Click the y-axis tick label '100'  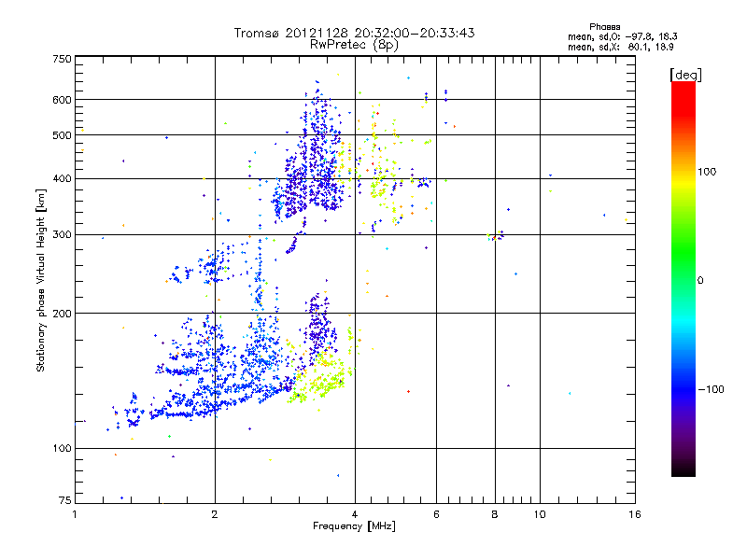coord(62,449)
